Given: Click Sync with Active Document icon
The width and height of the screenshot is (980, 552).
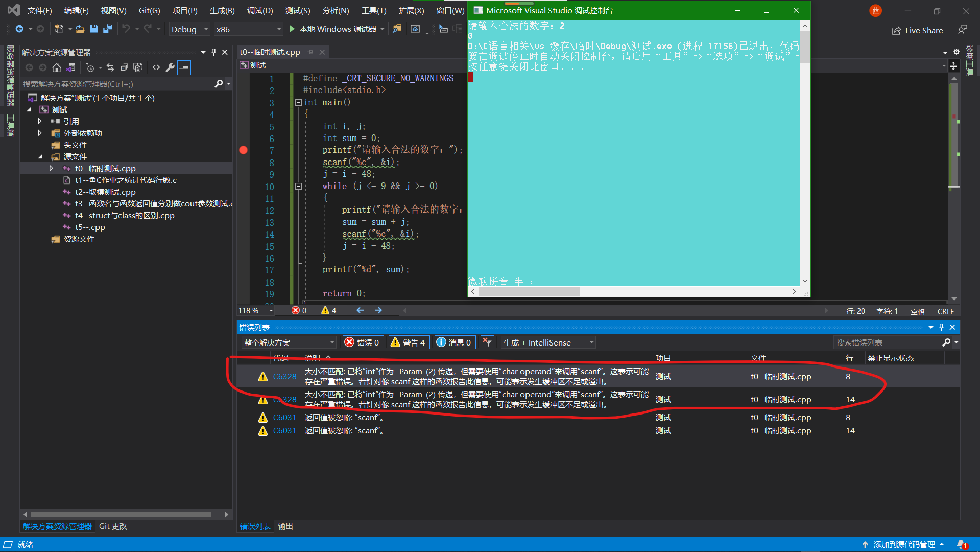Looking at the screenshot, I should (x=110, y=67).
